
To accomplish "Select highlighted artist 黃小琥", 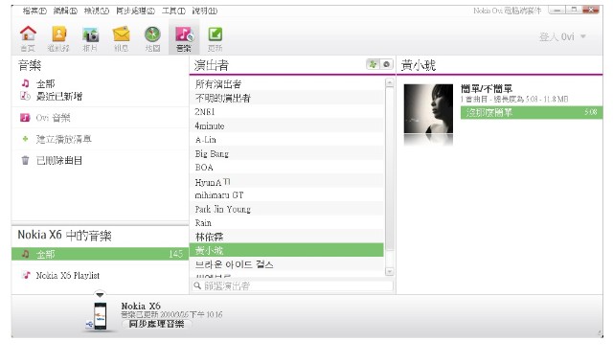I will (x=286, y=250).
